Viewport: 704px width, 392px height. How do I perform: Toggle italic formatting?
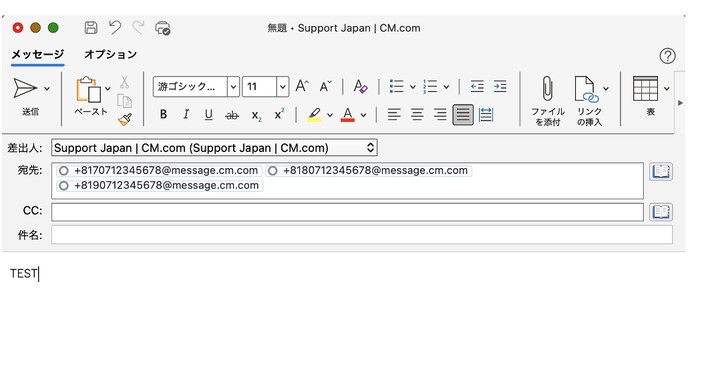[x=186, y=115]
